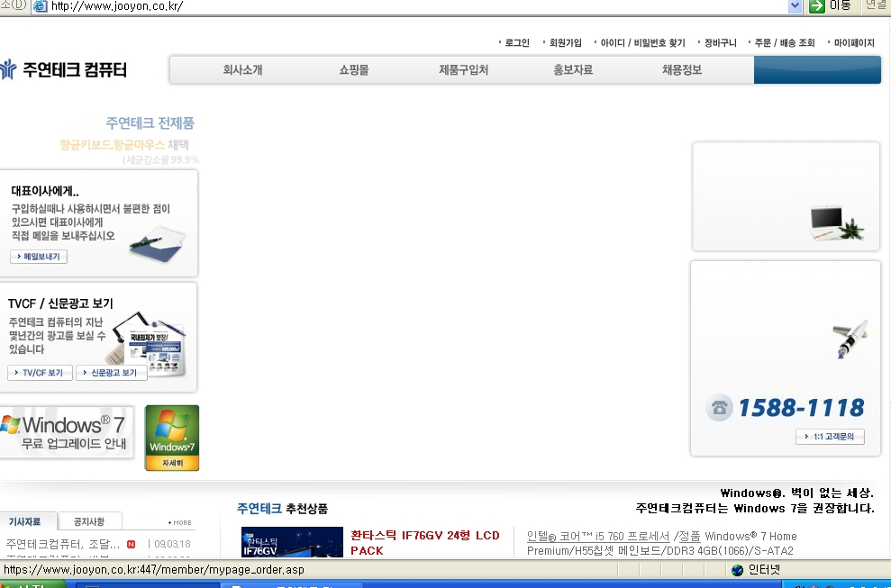Click the page icon in the address bar

(x=41, y=6)
